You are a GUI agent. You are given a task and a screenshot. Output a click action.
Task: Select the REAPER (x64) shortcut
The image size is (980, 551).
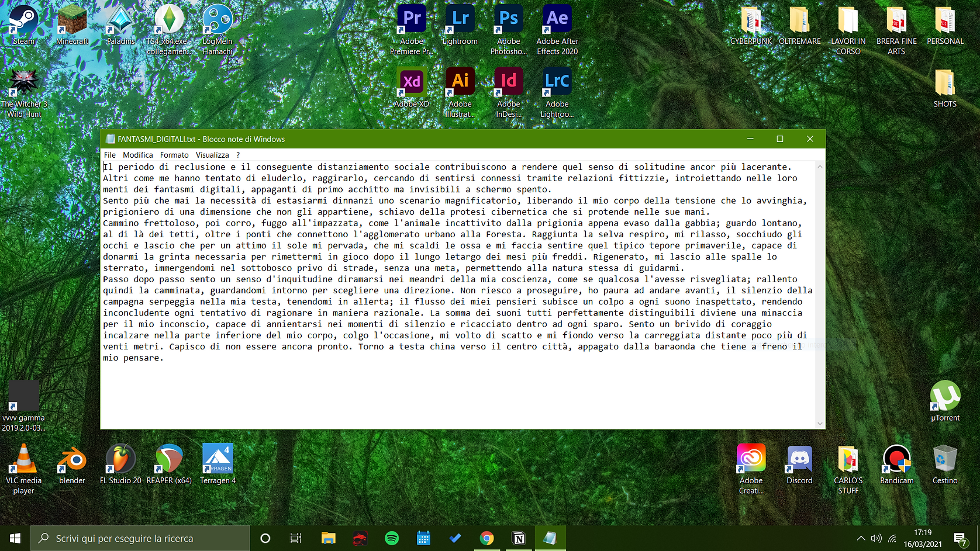pos(169,465)
